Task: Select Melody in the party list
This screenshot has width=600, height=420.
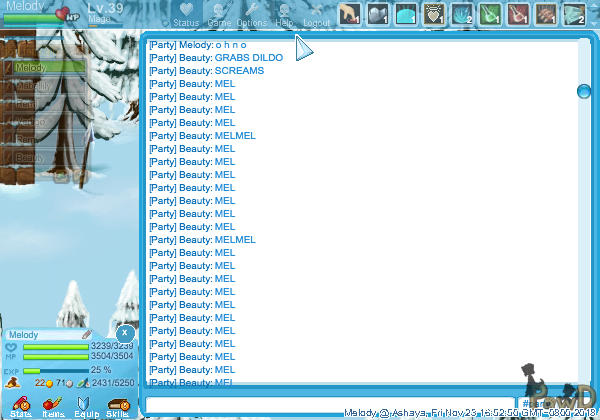Action: click(40, 67)
